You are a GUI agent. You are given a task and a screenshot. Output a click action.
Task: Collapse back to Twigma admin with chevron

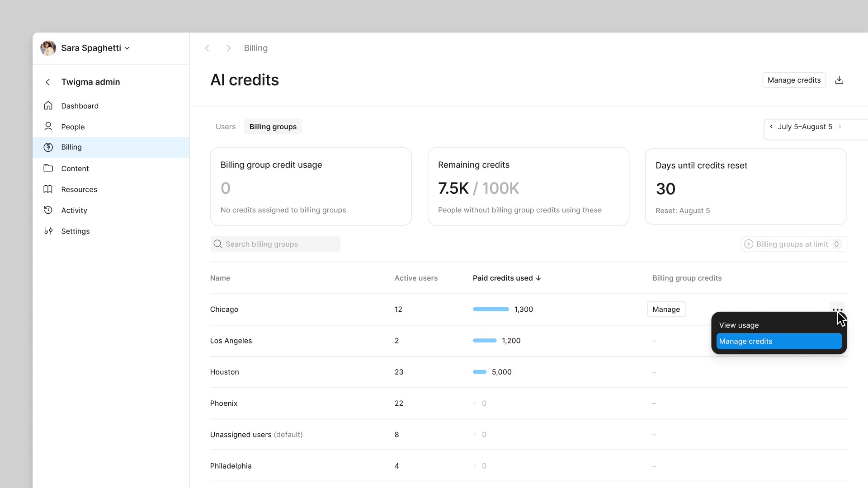pos(47,82)
